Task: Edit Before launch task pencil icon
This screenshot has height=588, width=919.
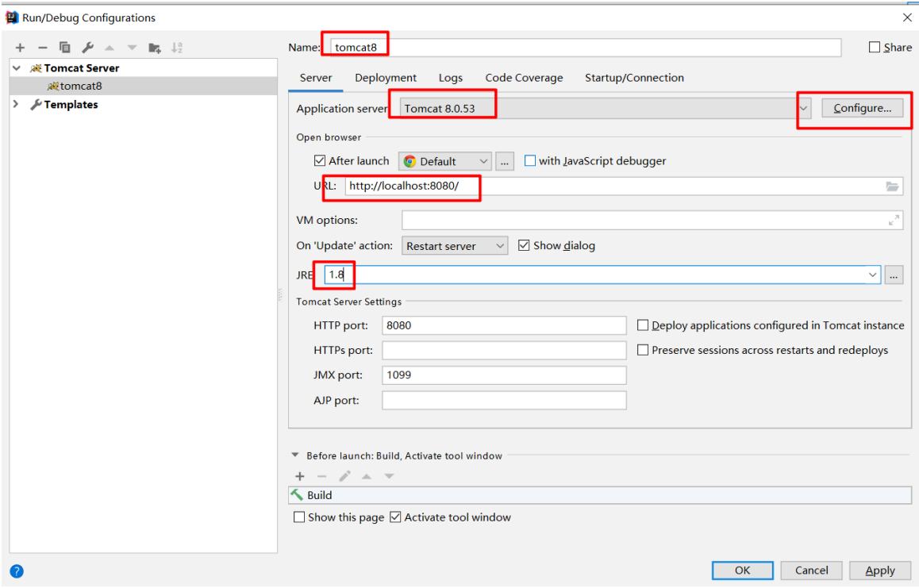Action: 344,476
